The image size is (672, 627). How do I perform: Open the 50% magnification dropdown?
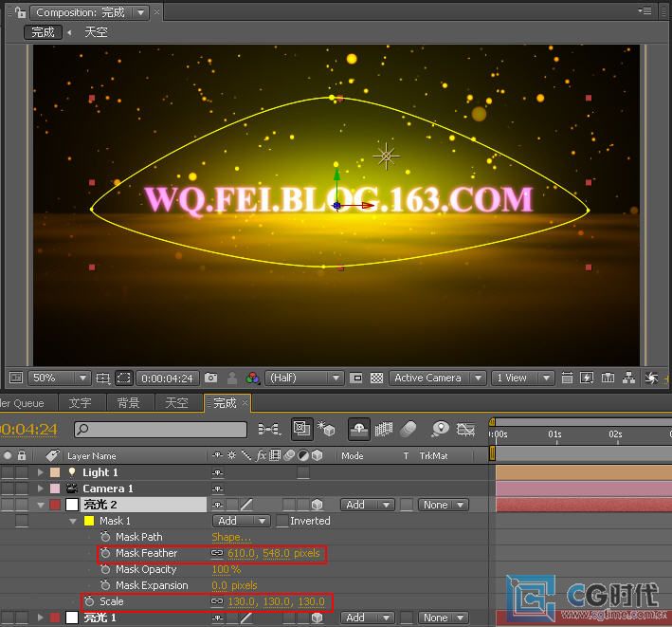click(59, 378)
